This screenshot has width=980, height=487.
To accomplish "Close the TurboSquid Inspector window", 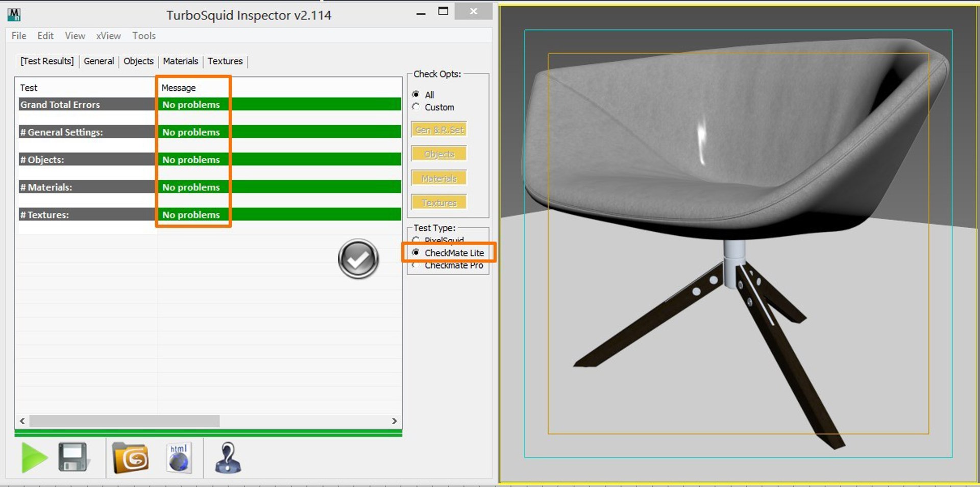I will pos(473,11).
